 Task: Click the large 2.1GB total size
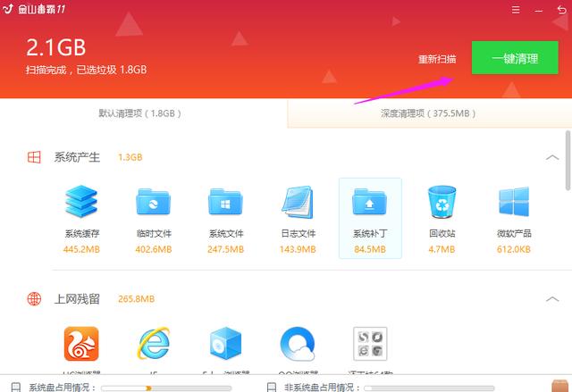55,47
